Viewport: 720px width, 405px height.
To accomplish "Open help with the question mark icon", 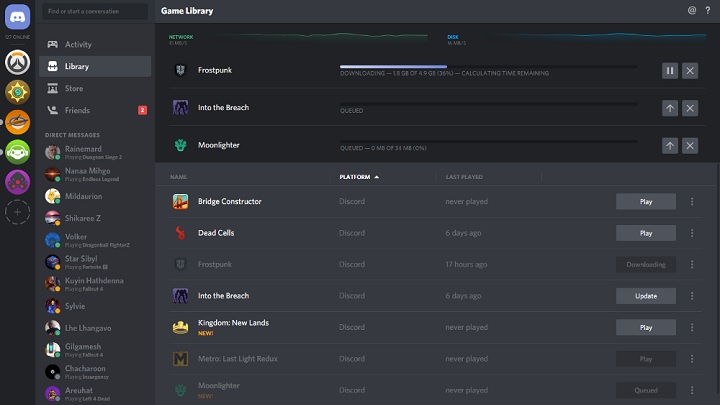I will [708, 10].
